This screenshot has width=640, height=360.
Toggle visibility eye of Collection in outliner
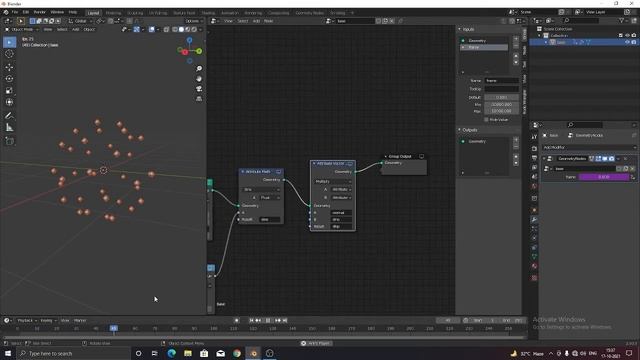click(x=627, y=36)
